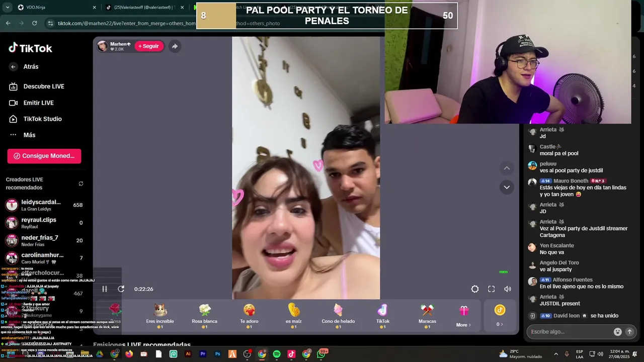The width and height of the screenshot is (644, 362).
Task: Follow Marhen with the Seguir button
Action: [x=149, y=46]
